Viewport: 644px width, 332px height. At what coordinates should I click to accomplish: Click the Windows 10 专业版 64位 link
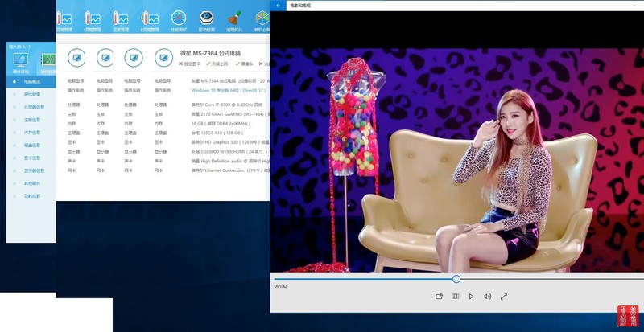[229, 90]
